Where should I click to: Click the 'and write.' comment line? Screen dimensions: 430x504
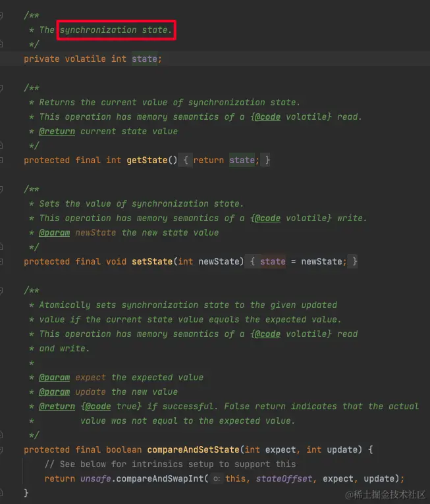coord(64,349)
